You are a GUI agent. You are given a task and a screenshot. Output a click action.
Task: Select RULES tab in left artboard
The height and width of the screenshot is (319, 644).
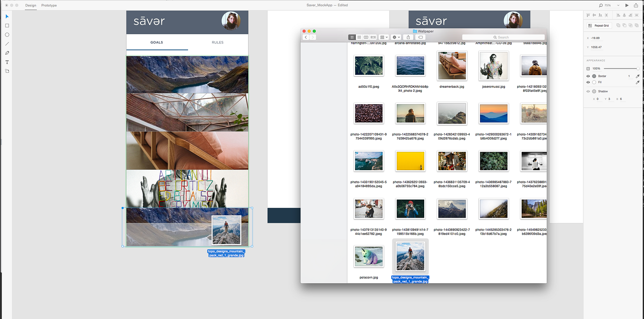(x=218, y=42)
